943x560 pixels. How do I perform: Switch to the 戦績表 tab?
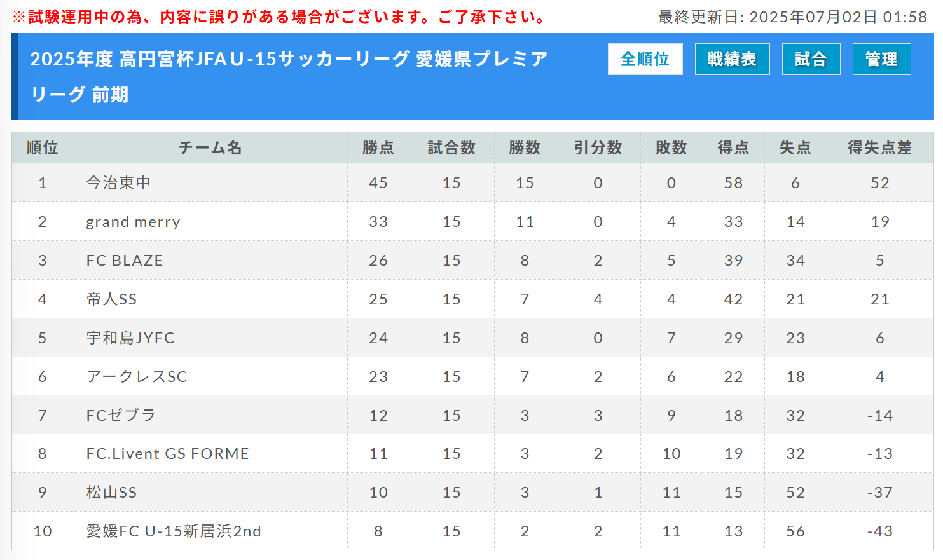pos(732,59)
